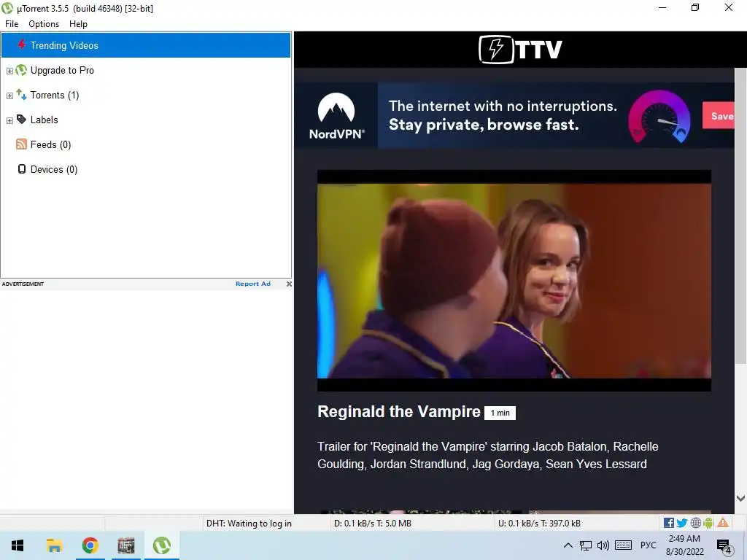This screenshot has width=747, height=560.
Task: Click the warning triangle in the status bar
Action: point(723,522)
